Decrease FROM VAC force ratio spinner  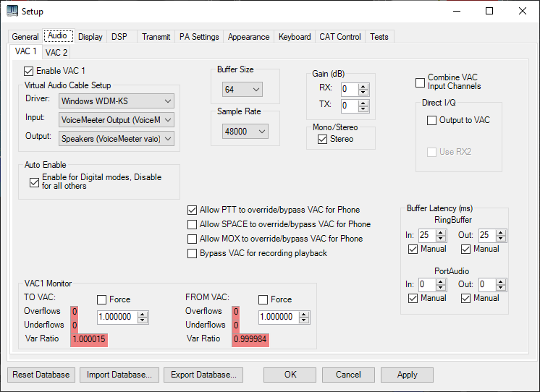pyautogui.click(x=303, y=320)
